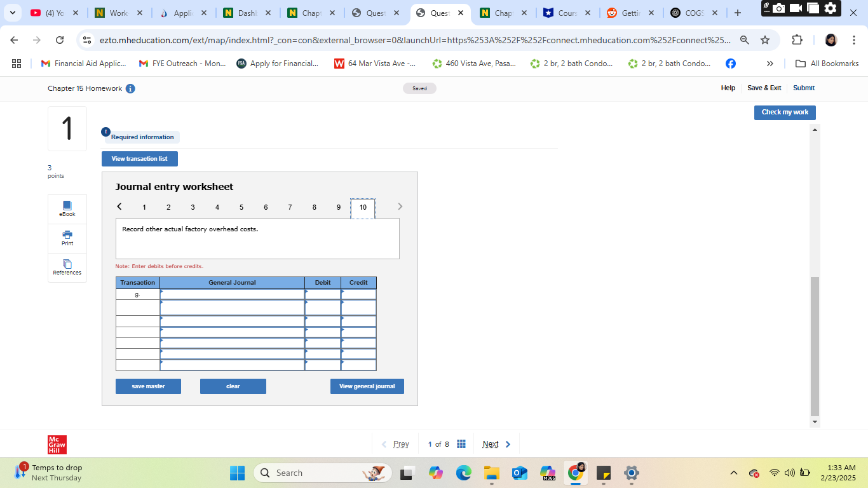The image size is (868, 488).
Task: Open account dropdown in first General Journal row
Action: [232, 294]
